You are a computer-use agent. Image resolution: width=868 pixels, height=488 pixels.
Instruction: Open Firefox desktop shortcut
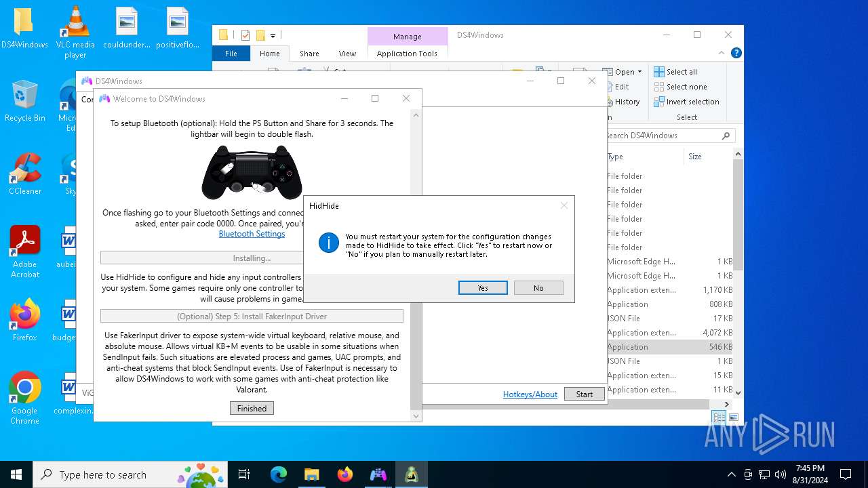pos(24,321)
